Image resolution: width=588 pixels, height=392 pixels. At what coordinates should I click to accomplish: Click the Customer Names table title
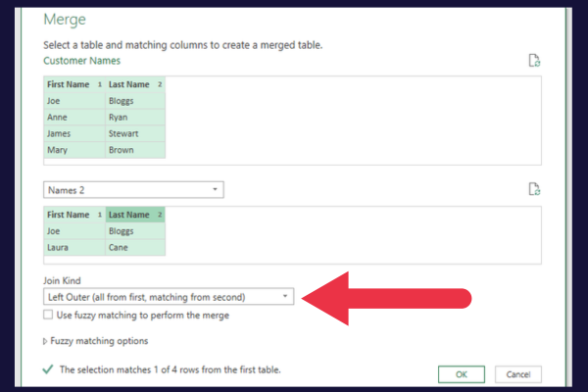(81, 61)
